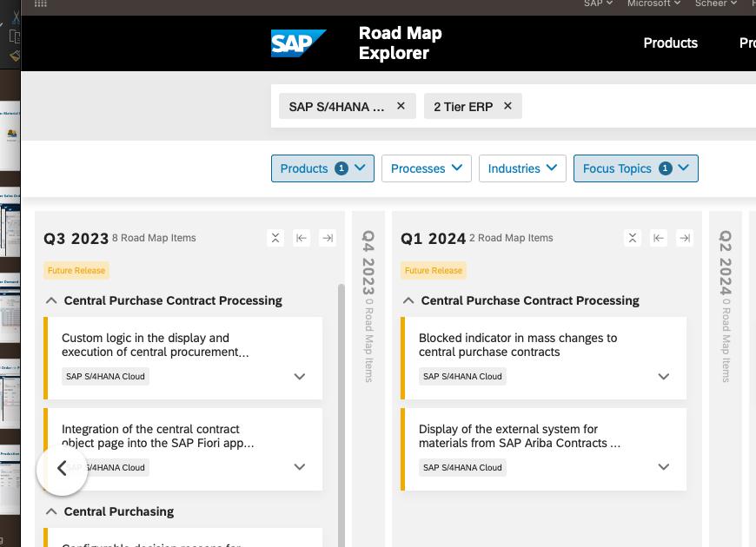Remove the SAP S/4HANA filter chip
This screenshot has height=547, width=756.
(x=401, y=106)
